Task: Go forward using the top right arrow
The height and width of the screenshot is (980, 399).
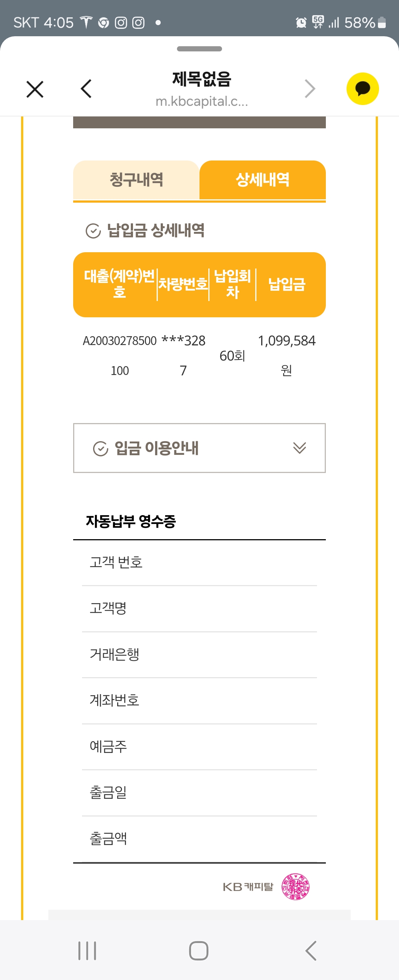Action: (310, 89)
